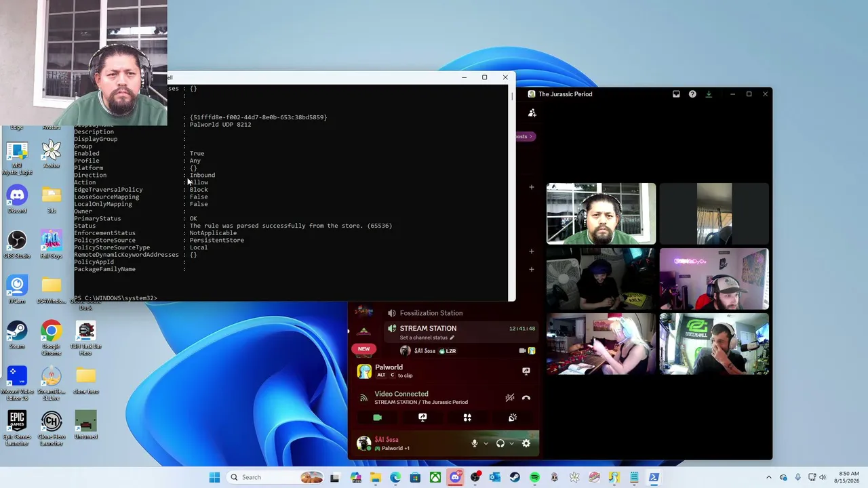Open Microsoft Edge from the taskbar
This screenshot has width=868, height=488.
(x=395, y=477)
